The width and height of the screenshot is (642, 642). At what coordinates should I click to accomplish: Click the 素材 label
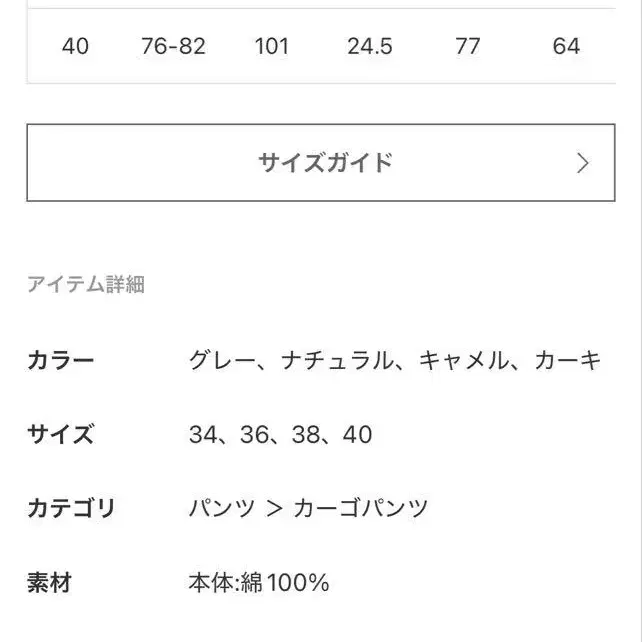tap(49, 582)
